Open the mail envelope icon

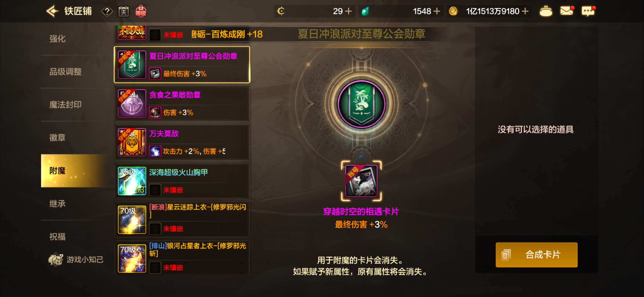tap(567, 11)
